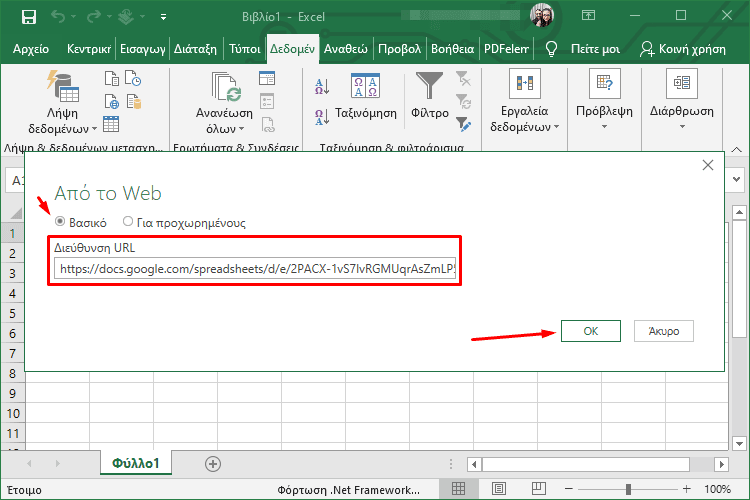Click the From Table/Range icon

[x=111, y=124]
